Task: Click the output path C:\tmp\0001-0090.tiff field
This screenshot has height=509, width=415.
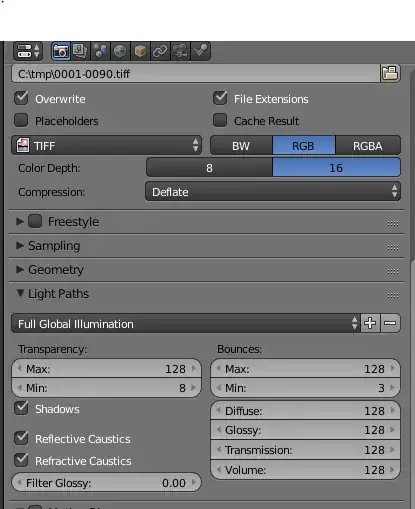Action: tap(196, 73)
